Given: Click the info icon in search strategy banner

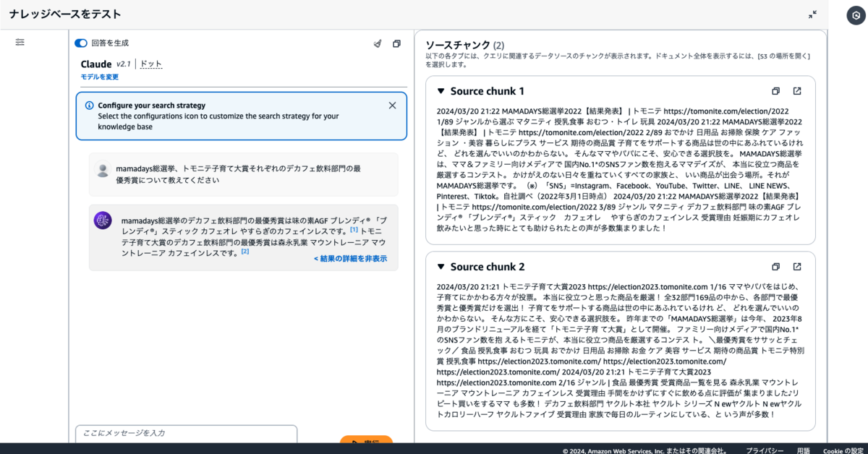Looking at the screenshot, I should click(90, 106).
